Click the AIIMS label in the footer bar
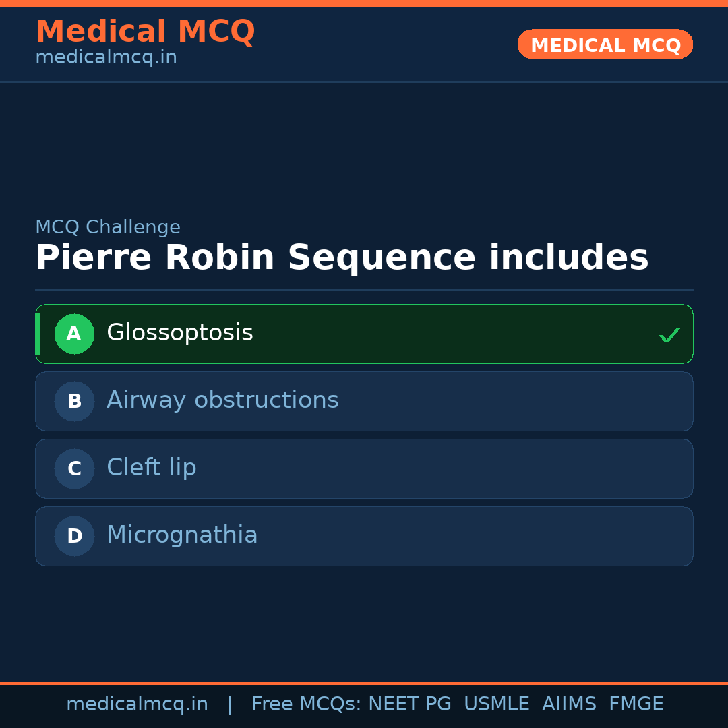 click(570, 704)
